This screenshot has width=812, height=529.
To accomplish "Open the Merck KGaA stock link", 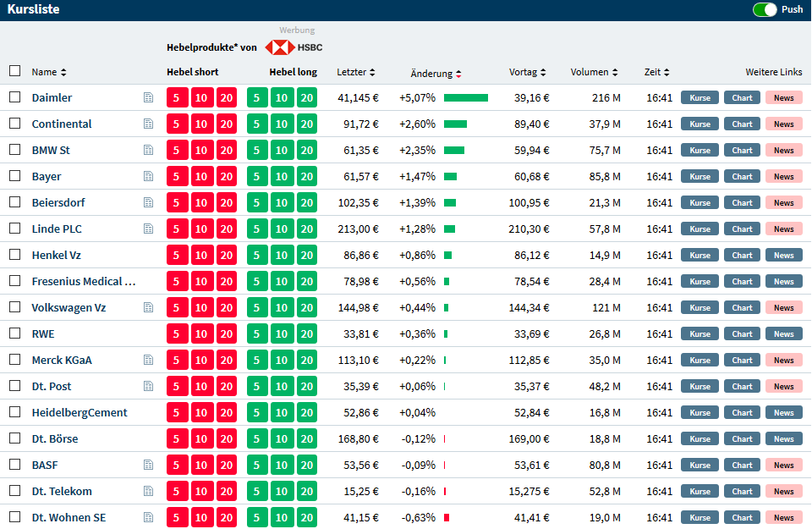I will click(62, 360).
